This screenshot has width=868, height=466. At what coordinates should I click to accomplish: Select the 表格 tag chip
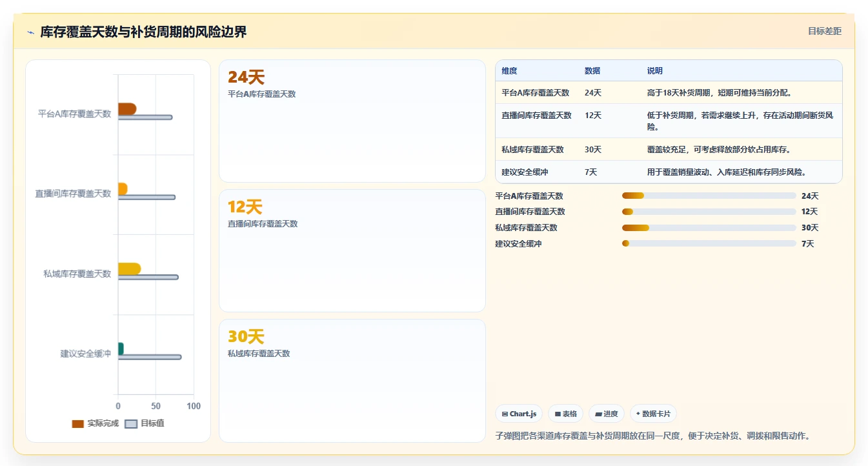tap(566, 414)
